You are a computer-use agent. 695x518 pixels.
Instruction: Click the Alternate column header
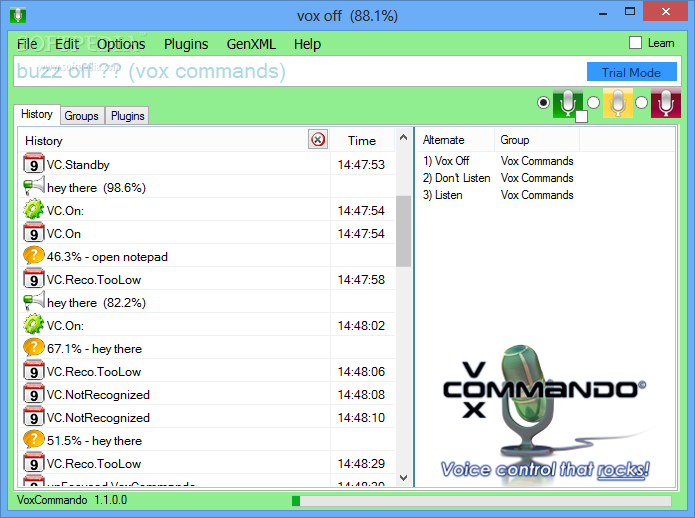(456, 140)
